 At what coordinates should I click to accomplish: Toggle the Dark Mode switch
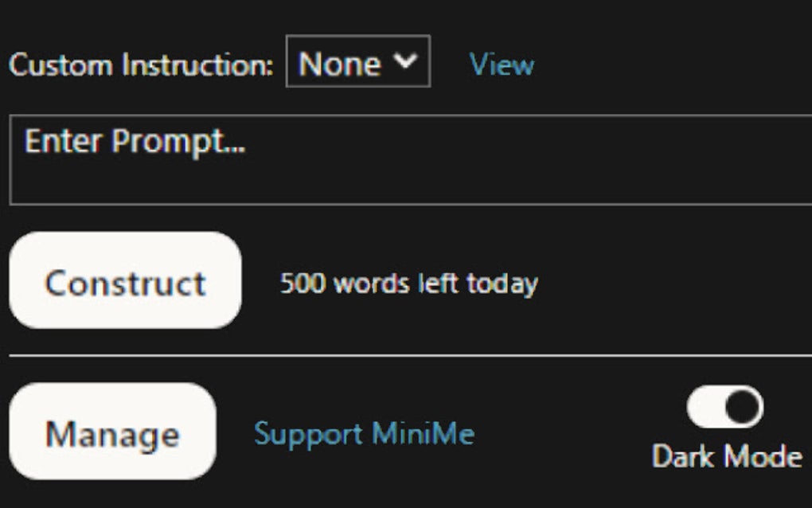click(724, 408)
